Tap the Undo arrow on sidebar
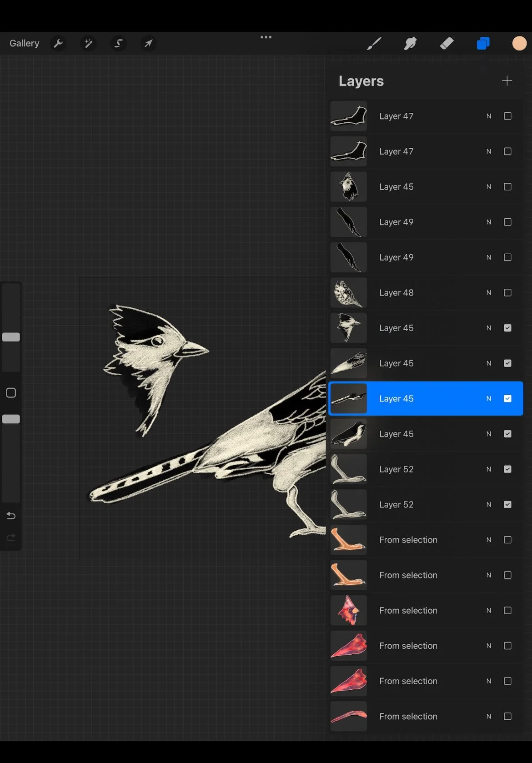The width and height of the screenshot is (532, 763). point(11,516)
